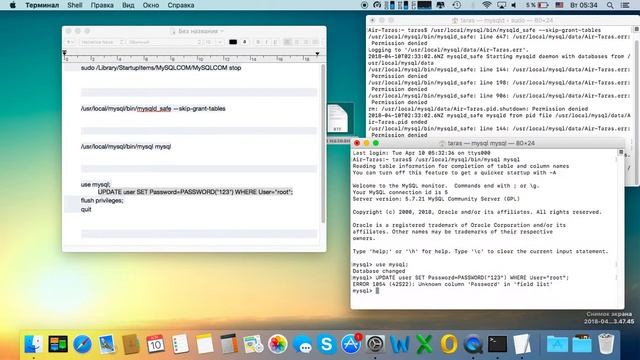Screen dimensions: 640x360
Task: Open the last blue folder stack left of Trash
Action: [582, 344]
